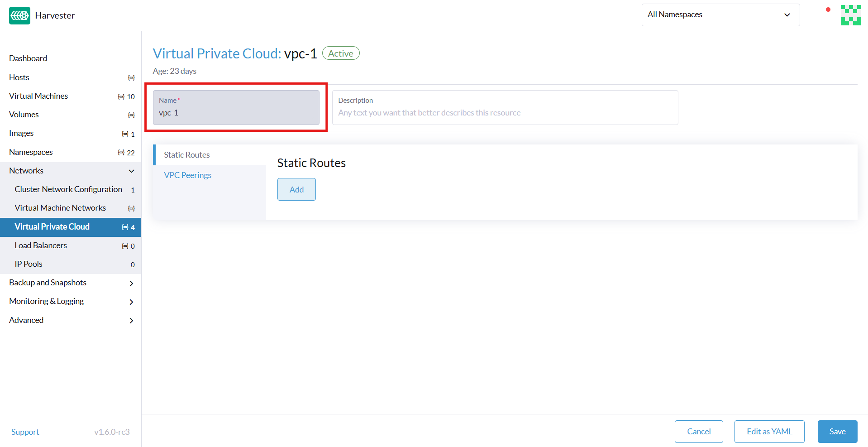Expand Backup and Snapshots

[x=48, y=282]
